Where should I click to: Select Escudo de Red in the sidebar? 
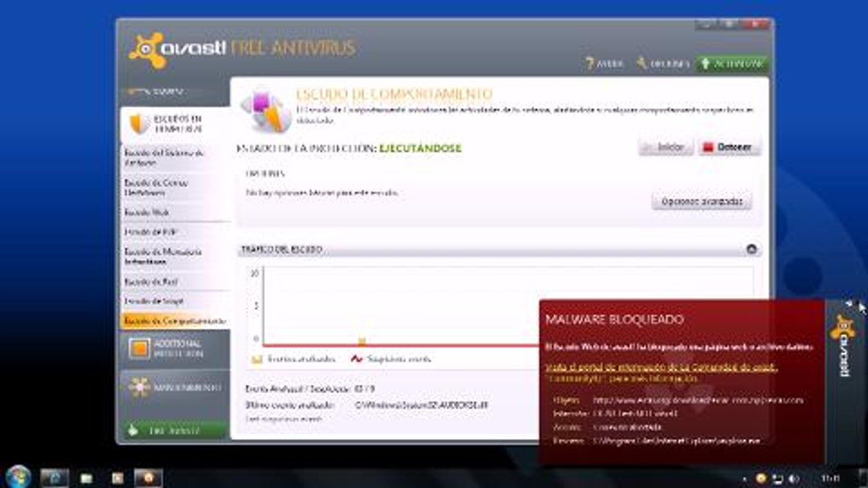pos(175,281)
